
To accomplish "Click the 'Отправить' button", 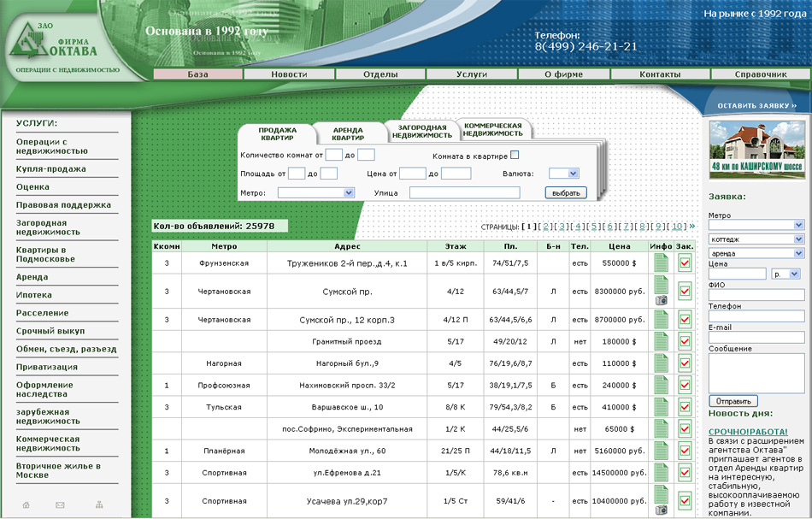I will (733, 401).
